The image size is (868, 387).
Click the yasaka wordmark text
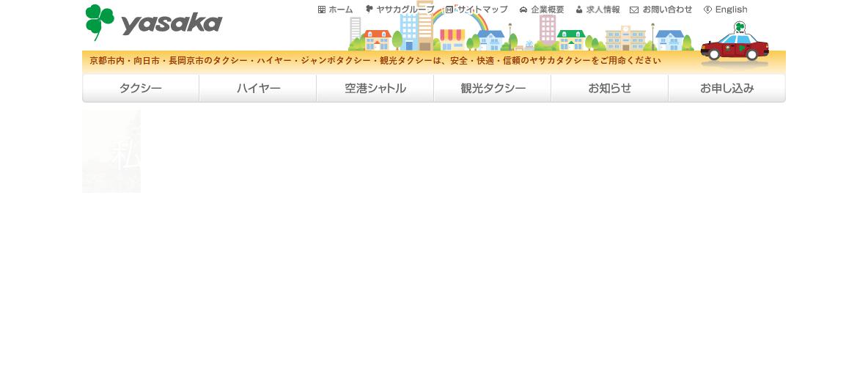pyautogui.click(x=171, y=23)
